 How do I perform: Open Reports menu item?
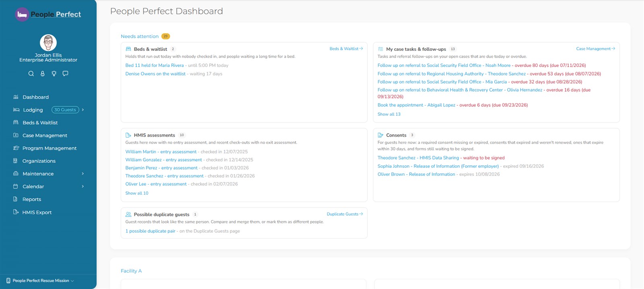click(x=32, y=199)
